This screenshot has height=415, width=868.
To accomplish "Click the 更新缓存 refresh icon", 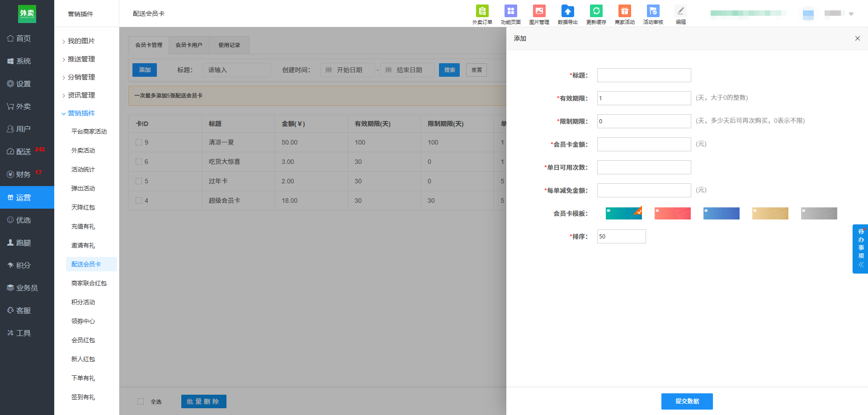I will pyautogui.click(x=596, y=11).
